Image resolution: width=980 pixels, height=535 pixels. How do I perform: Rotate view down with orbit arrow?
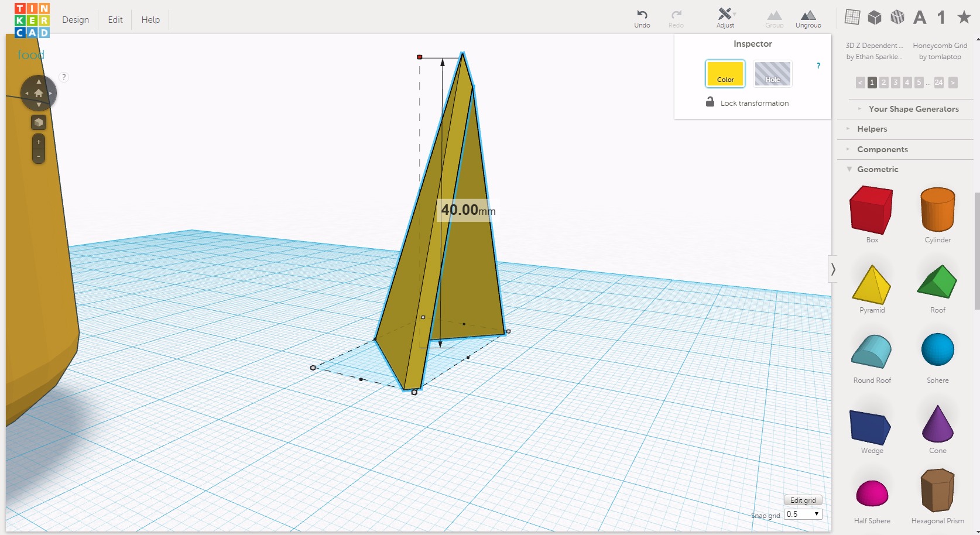click(39, 105)
